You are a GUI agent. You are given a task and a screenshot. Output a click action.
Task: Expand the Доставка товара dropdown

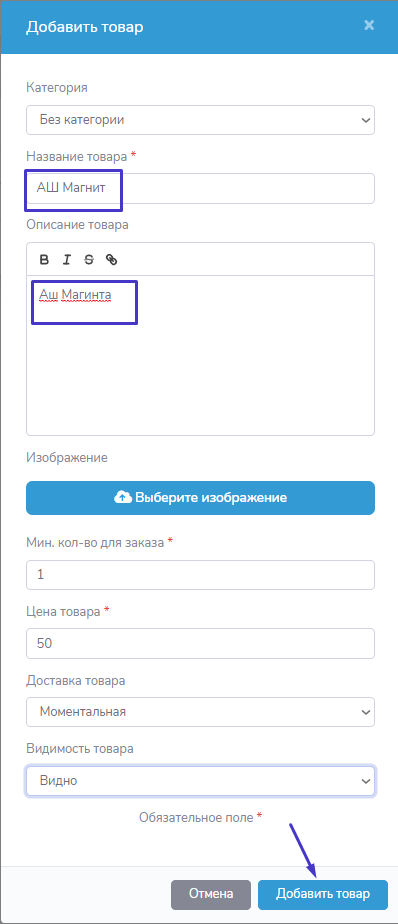pos(200,712)
